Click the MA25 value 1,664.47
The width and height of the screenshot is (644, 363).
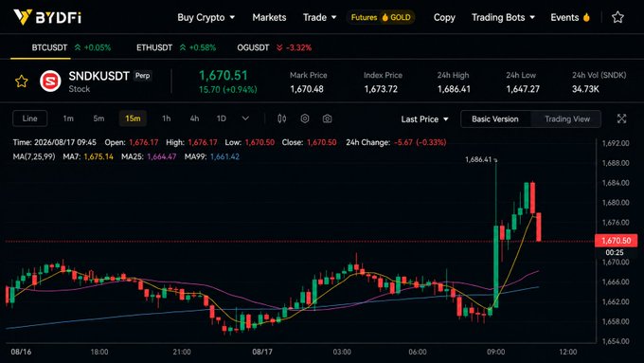pos(161,156)
